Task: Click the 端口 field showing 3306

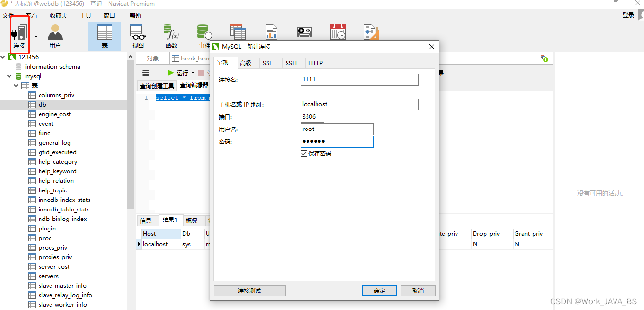Action: point(312,117)
